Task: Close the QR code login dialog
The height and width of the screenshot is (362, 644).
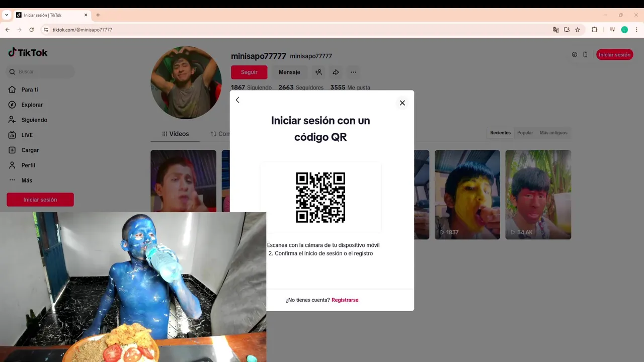Action: tap(402, 103)
